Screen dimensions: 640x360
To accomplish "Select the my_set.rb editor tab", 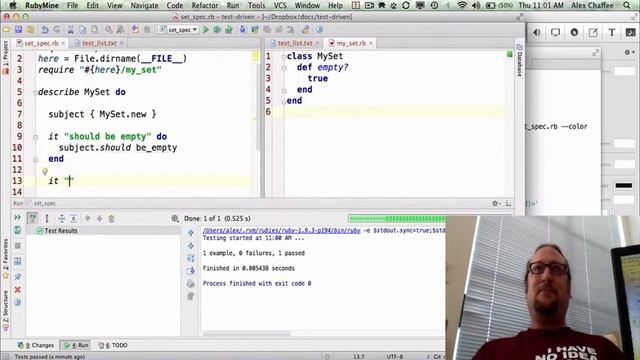I will tap(351, 43).
